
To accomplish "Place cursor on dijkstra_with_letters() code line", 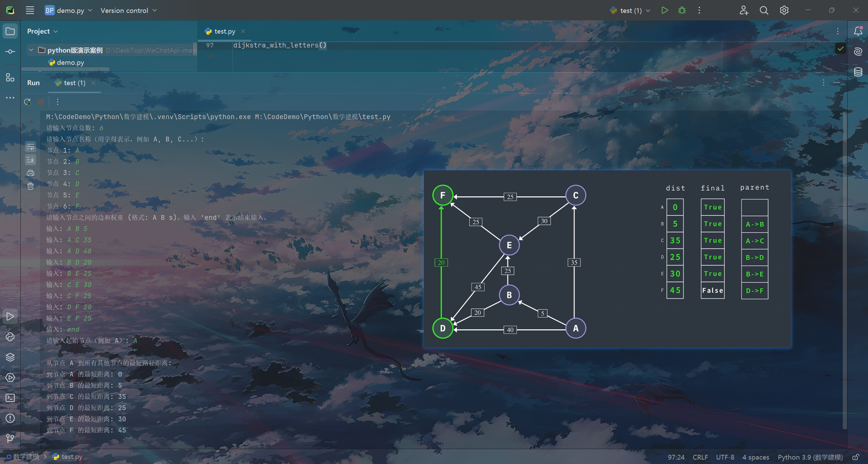I will [x=280, y=45].
